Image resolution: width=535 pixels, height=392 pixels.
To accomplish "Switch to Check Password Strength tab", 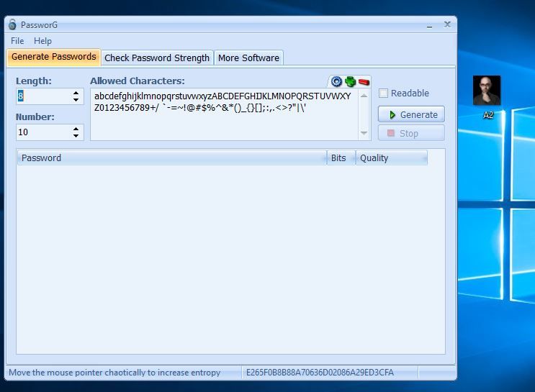I will (x=157, y=58).
